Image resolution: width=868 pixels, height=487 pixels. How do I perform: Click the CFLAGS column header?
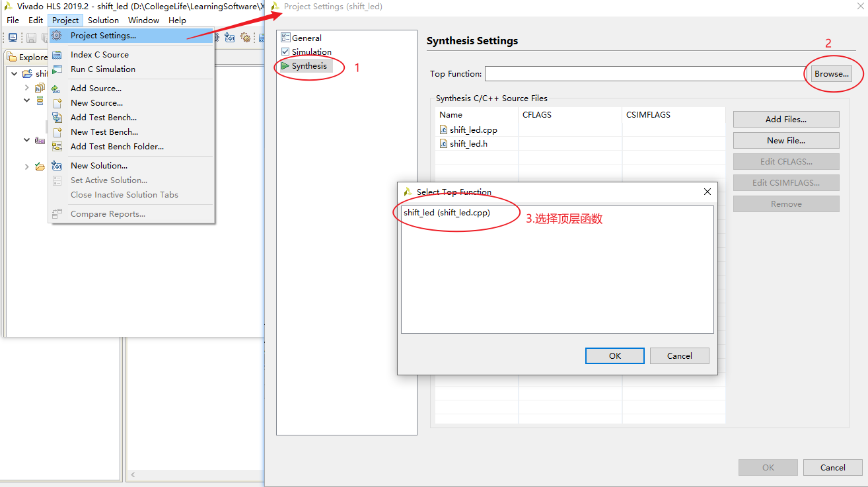pyautogui.click(x=570, y=115)
